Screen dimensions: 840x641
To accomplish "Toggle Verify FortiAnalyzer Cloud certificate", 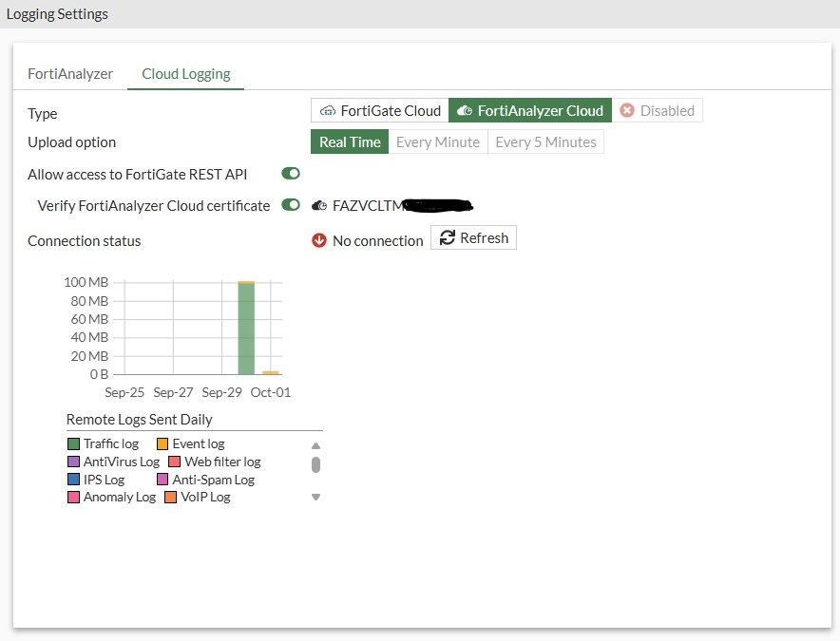I will point(291,205).
